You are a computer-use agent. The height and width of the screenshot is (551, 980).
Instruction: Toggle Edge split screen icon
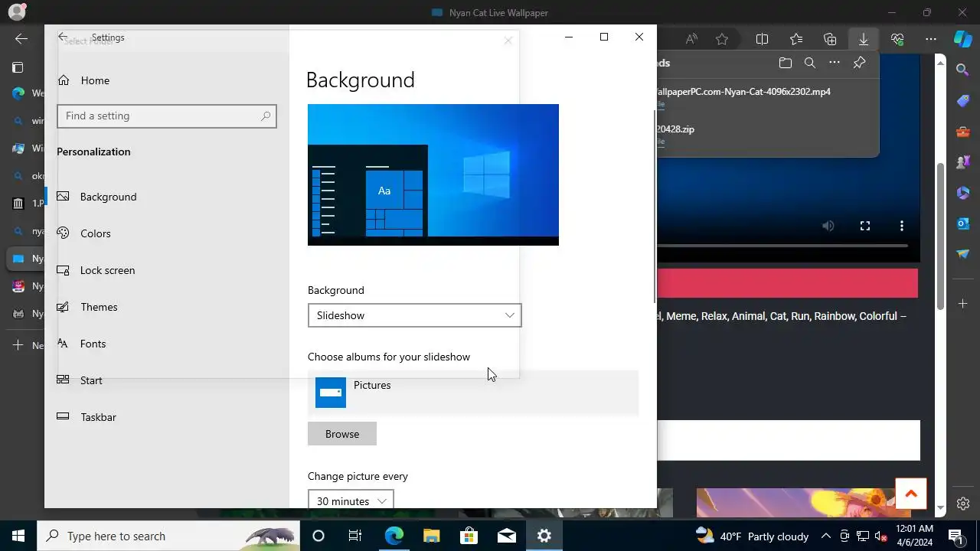point(762,39)
